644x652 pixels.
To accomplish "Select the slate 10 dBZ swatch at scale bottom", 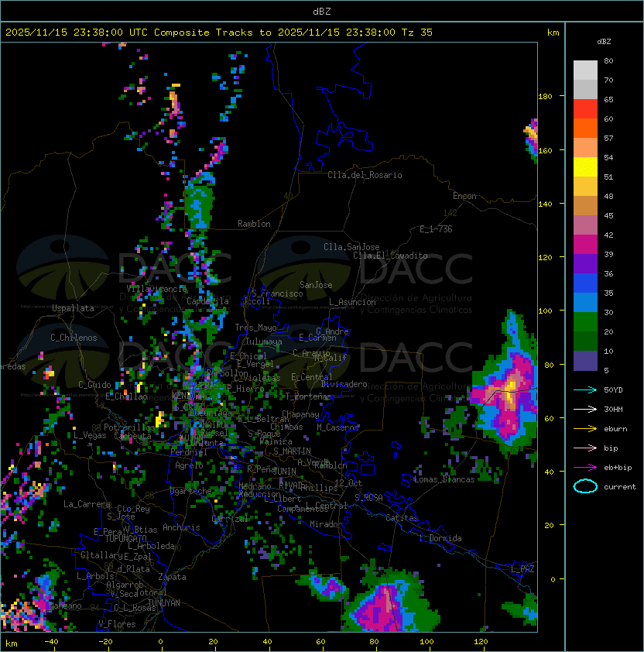I will [585, 361].
